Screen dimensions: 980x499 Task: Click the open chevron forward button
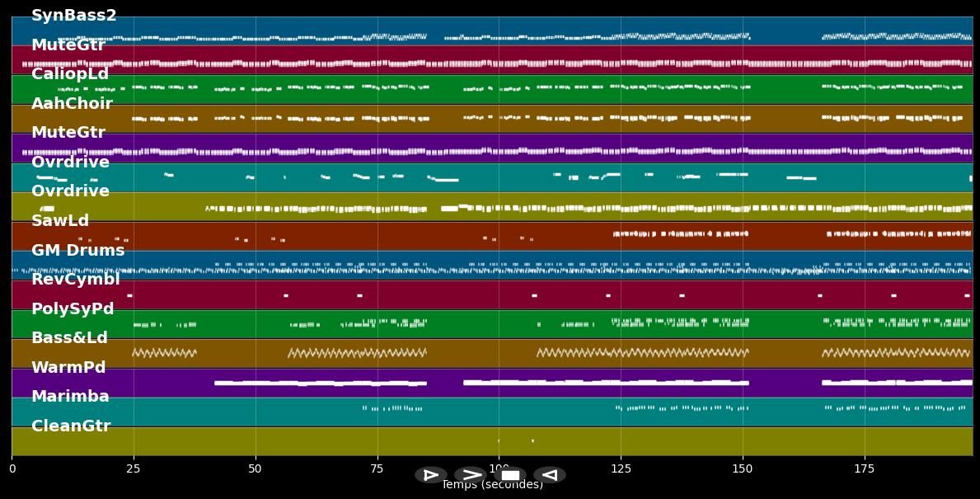pos(471,475)
